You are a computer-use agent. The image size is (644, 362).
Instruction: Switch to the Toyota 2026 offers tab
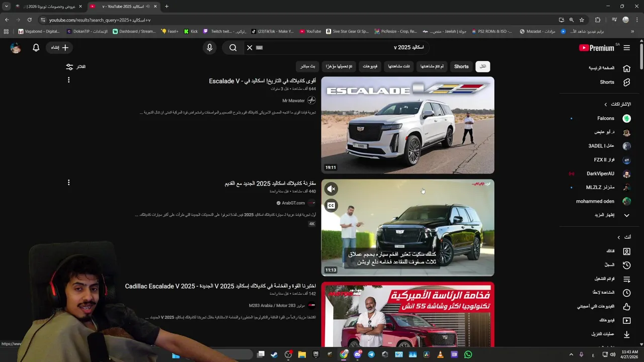click(49, 7)
